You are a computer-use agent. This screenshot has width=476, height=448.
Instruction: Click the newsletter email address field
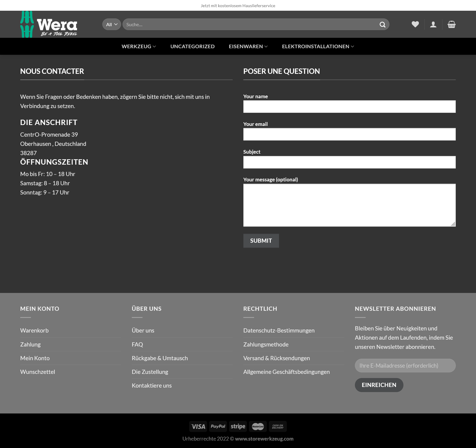click(x=405, y=366)
